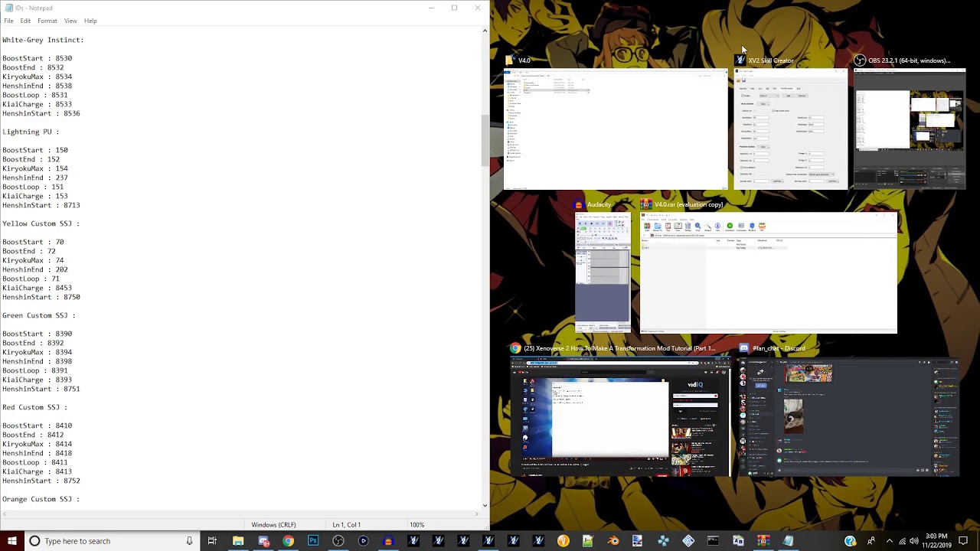Launch Google Chrome from the taskbar
980x551 pixels.
coord(288,541)
